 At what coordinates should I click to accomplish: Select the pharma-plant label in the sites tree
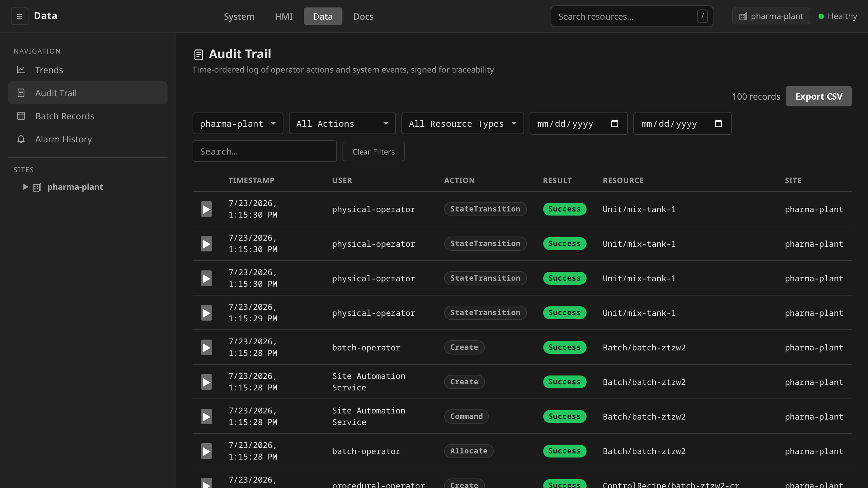pos(75,187)
